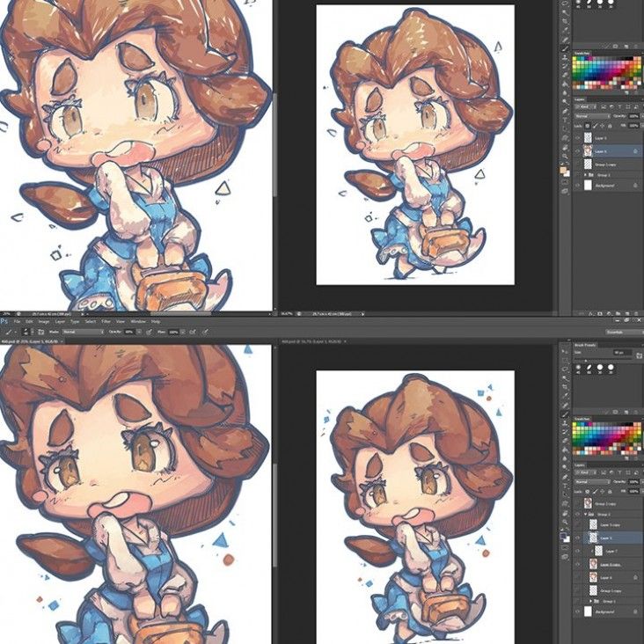This screenshot has height=644, width=644.
Task: Select the Pen tool in lower Photoshop toolbar
Action: point(565,477)
